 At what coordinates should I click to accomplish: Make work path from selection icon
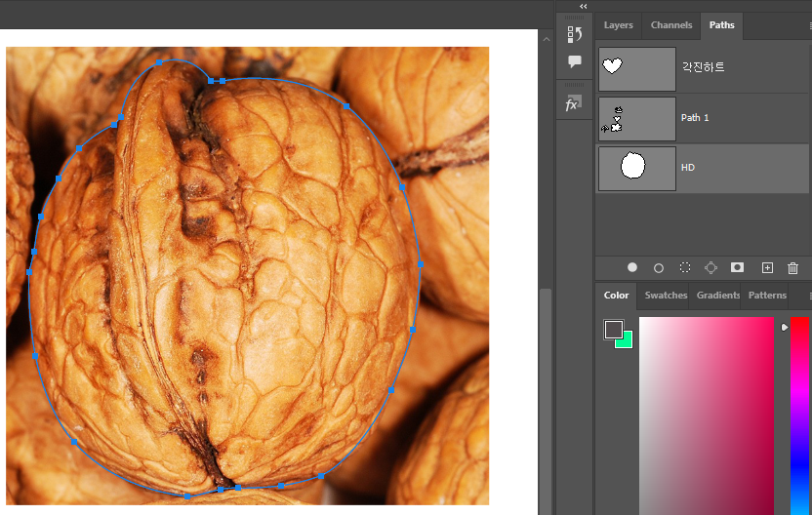click(x=711, y=267)
